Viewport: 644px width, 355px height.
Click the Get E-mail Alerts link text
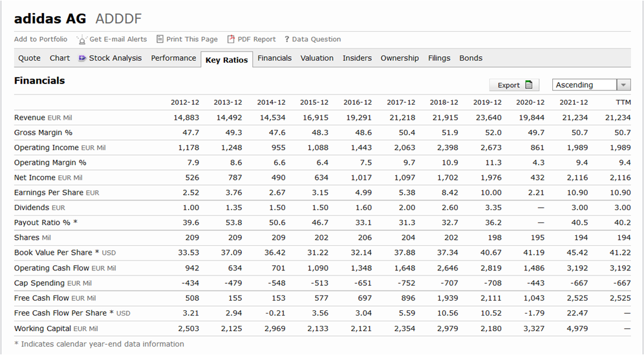(118, 39)
